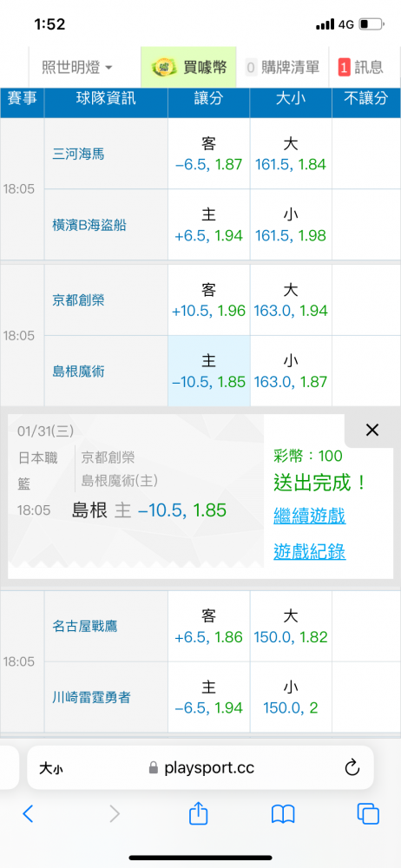This screenshot has height=868, width=401.
Task: Open Safari bookmarks book icon
Action: (x=283, y=814)
